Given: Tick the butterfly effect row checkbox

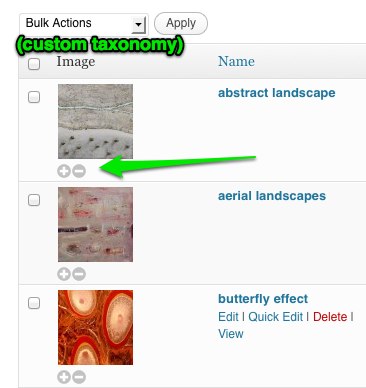Looking at the screenshot, I should pos(34,303).
